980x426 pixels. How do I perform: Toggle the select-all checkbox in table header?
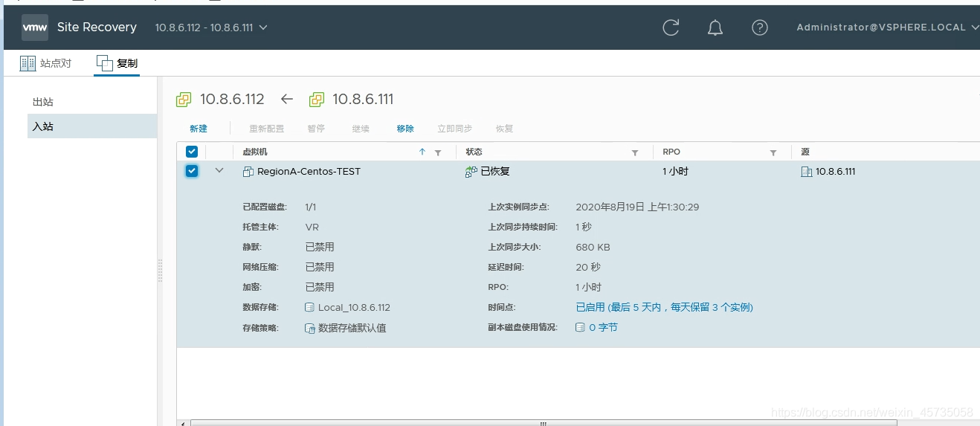(x=192, y=152)
